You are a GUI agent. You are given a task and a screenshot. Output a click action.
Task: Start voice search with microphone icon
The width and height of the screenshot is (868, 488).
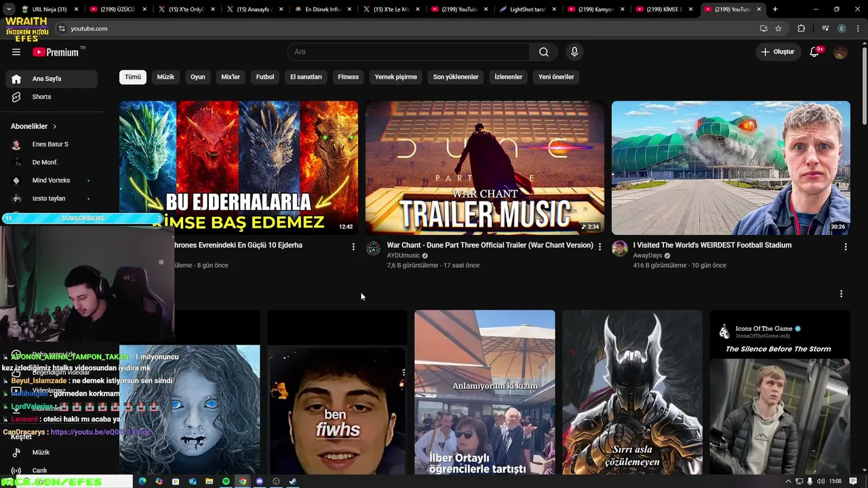tap(574, 52)
